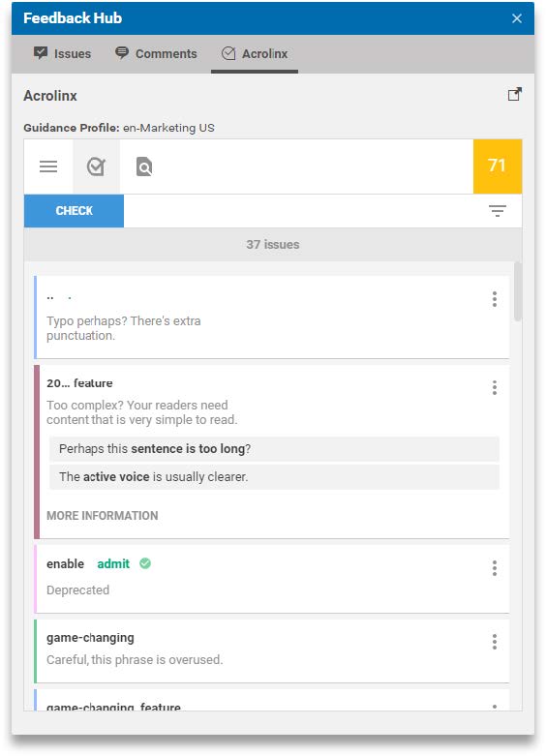Close the Feedback Hub panel
Image resolution: width=546 pixels, height=756 pixels.
click(517, 18)
